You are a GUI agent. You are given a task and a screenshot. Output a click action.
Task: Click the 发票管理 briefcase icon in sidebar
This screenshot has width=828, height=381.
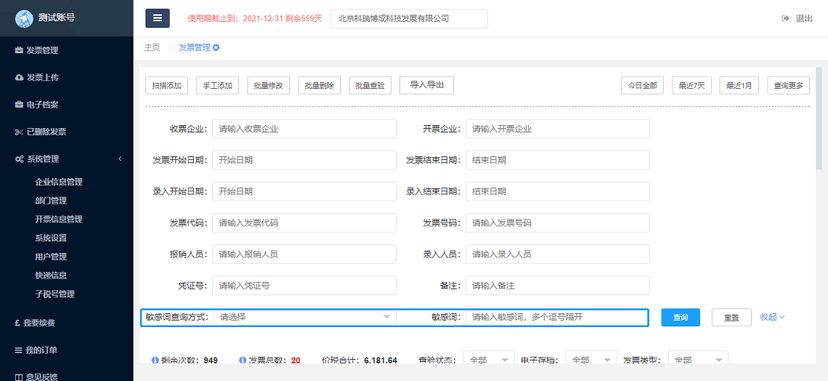pyautogui.click(x=19, y=51)
